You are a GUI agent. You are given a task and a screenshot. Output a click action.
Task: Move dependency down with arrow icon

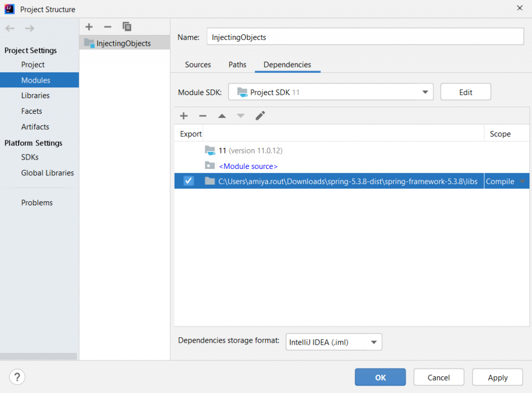pyautogui.click(x=241, y=116)
